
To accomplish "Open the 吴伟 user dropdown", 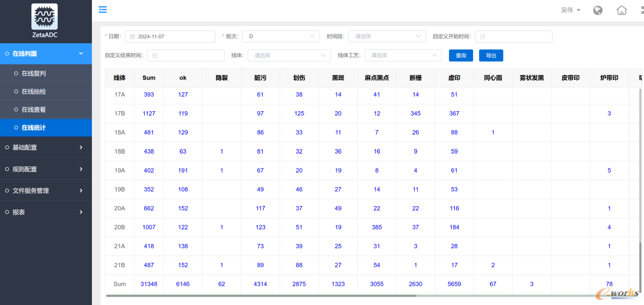I will pos(570,10).
